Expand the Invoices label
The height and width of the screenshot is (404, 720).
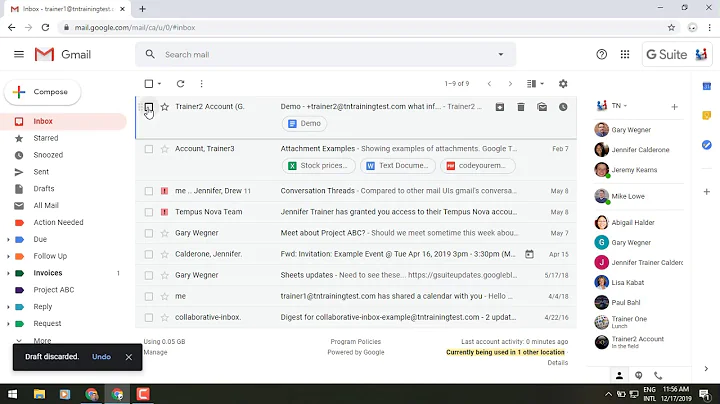8,273
